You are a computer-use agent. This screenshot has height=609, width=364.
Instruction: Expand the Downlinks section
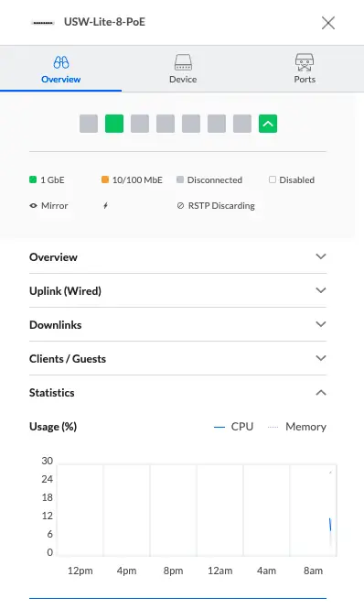(177, 324)
